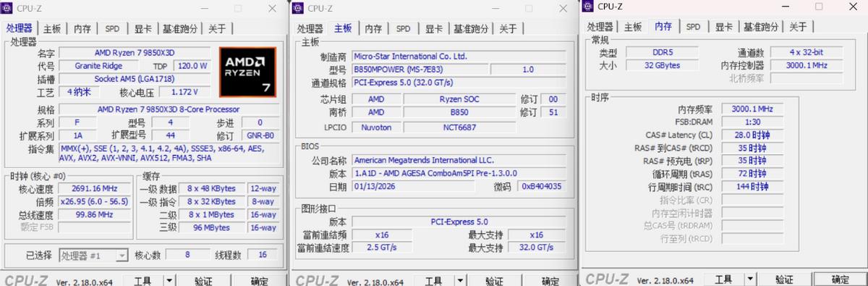Click 工具 button in right window
Screen dimensions: 868x286
coord(723,279)
